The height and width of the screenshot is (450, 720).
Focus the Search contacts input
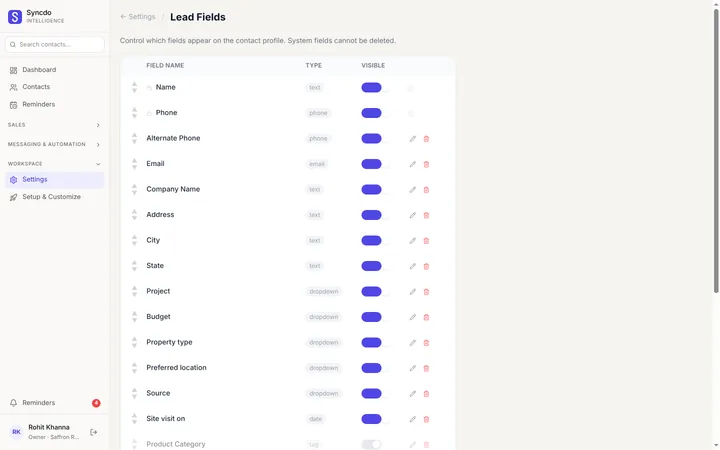pos(55,45)
